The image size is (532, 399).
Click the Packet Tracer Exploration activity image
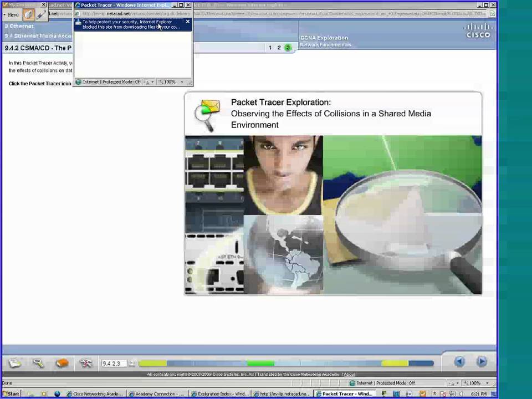333,215
